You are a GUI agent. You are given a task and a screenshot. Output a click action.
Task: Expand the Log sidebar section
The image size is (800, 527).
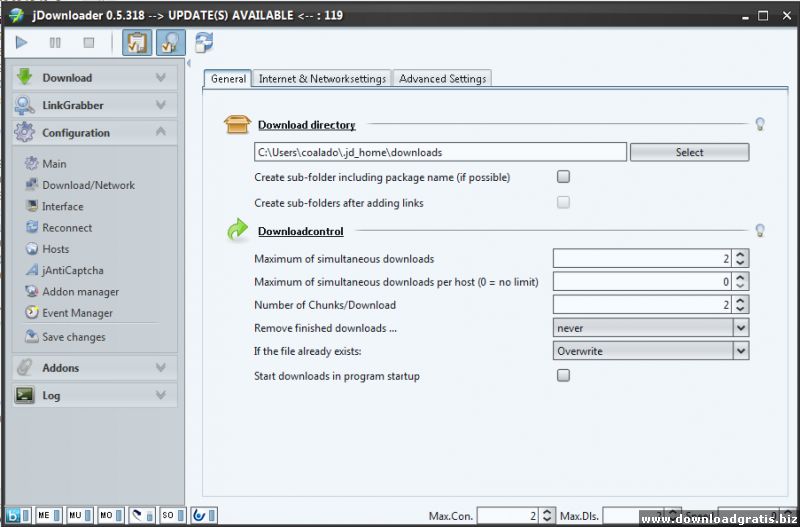point(161,395)
